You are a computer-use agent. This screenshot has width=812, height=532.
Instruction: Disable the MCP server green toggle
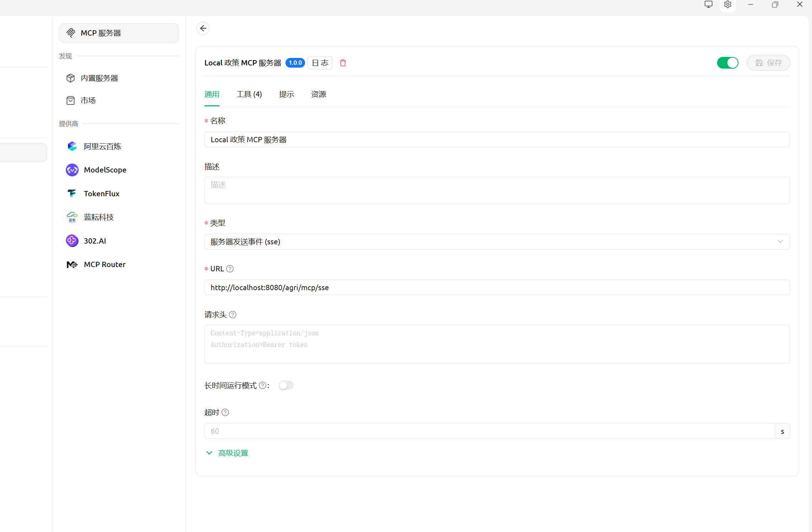point(727,63)
